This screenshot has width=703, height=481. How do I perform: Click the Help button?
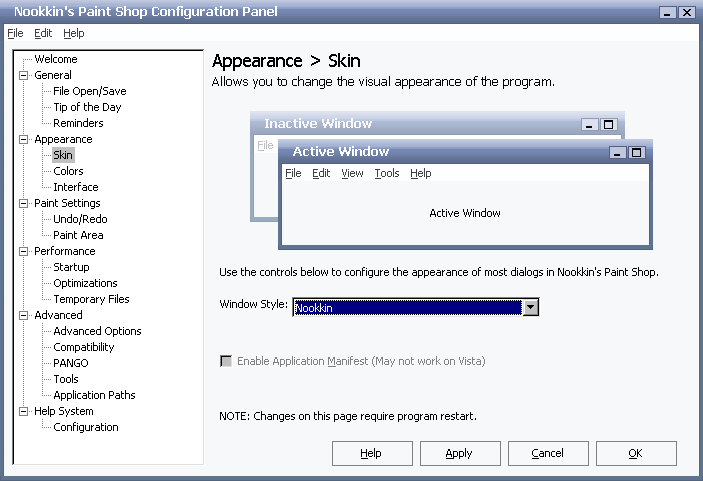coord(372,454)
